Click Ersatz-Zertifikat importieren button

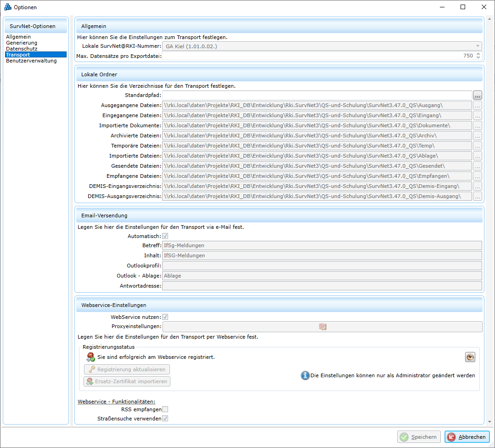[127, 381]
